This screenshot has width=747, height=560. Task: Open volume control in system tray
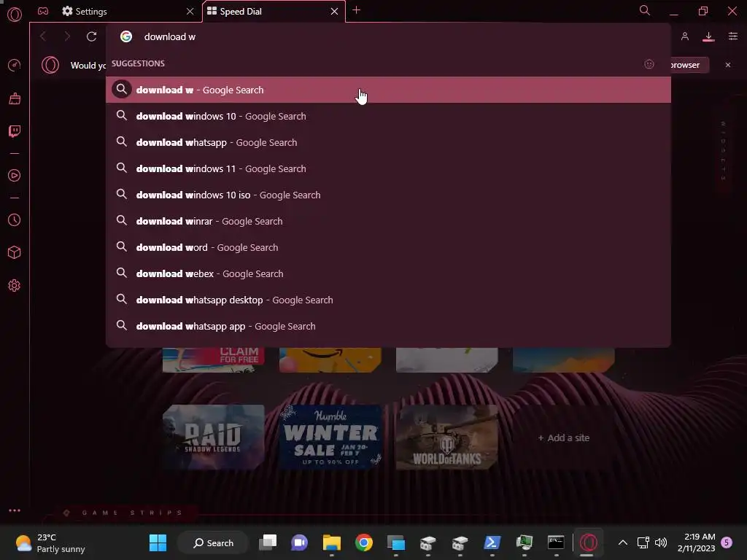[x=661, y=542]
